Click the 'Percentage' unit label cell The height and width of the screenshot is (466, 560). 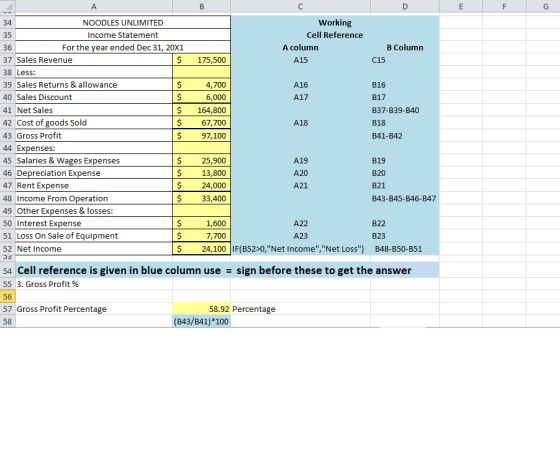(x=300, y=309)
